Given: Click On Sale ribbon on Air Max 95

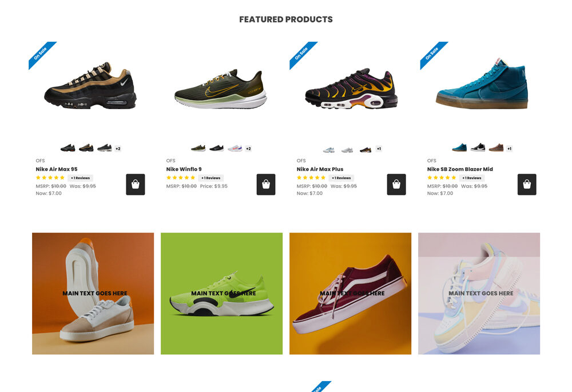Looking at the screenshot, I should pos(41,54).
